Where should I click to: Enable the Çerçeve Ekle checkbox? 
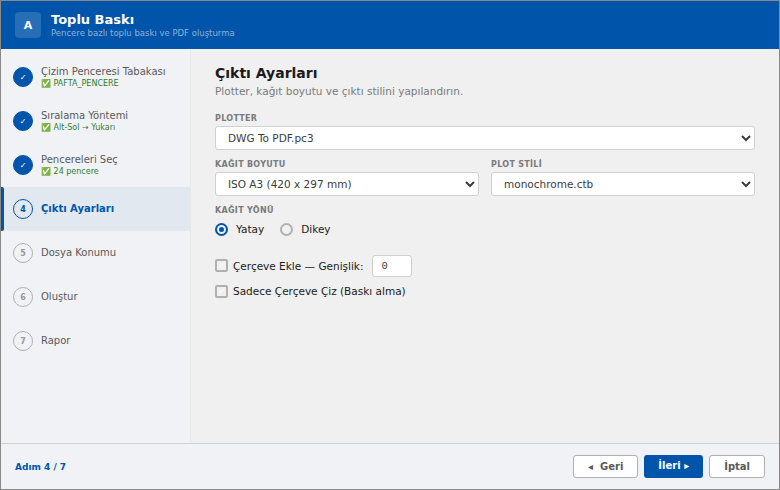(221, 266)
